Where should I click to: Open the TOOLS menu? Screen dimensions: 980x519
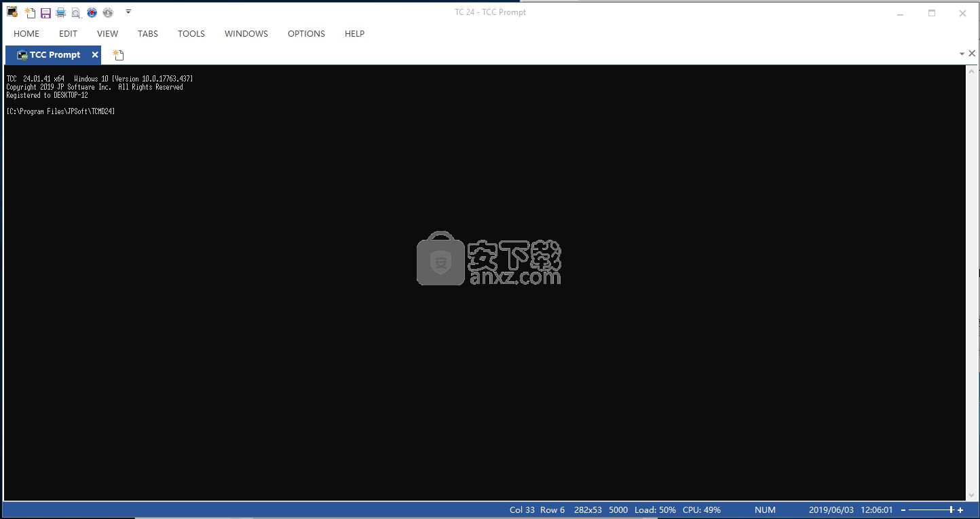pyautogui.click(x=191, y=33)
